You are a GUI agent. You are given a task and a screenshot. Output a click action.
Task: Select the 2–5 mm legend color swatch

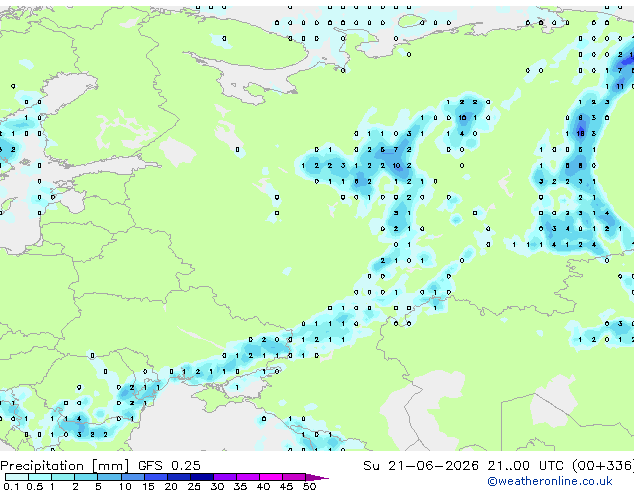click(86, 477)
